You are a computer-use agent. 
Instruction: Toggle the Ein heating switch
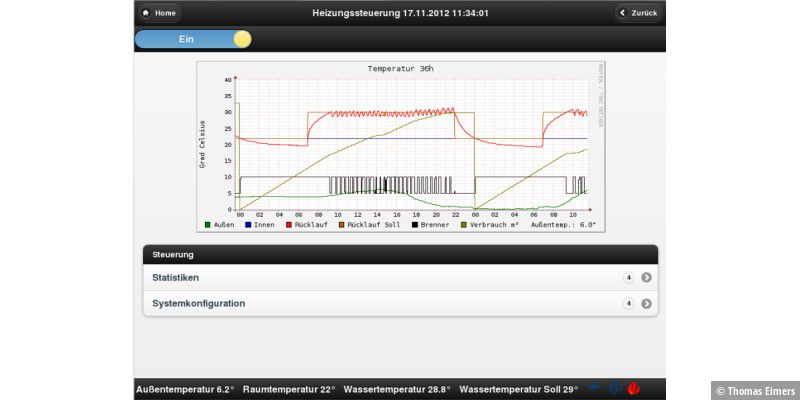click(192, 39)
